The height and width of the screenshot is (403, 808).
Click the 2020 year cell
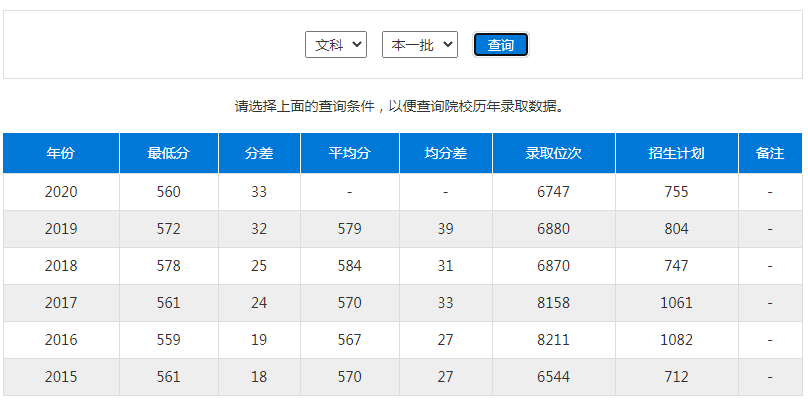[x=61, y=191]
